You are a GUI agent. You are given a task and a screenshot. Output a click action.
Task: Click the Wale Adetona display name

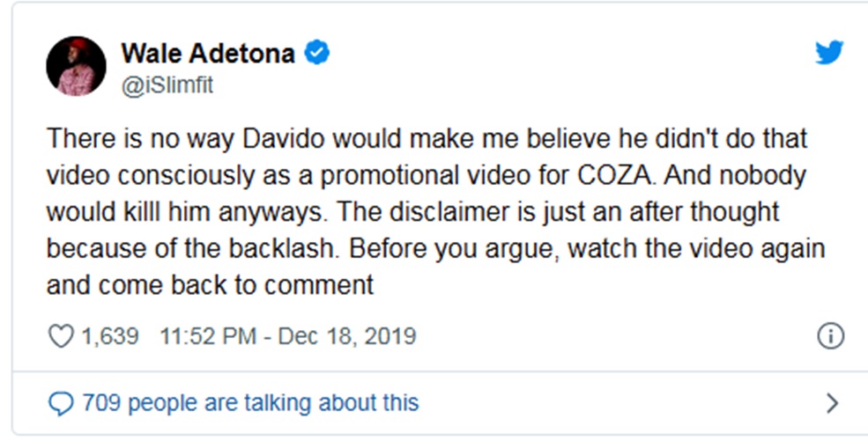pos(208,54)
